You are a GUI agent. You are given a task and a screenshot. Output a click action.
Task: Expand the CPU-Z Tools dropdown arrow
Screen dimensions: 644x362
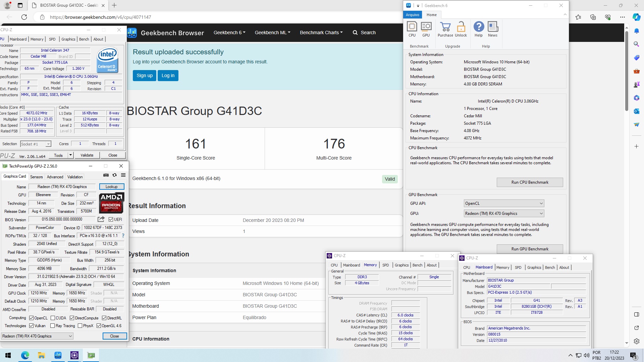[70, 155]
